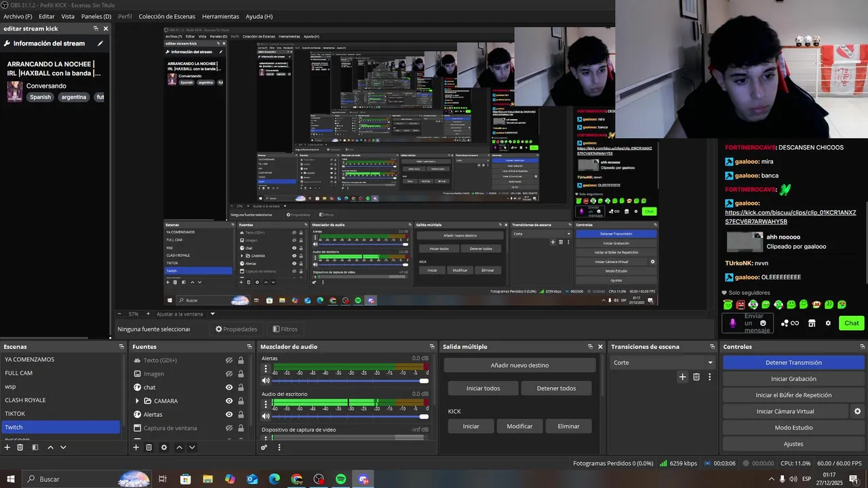Close the Salida múltiple dock

click(x=600, y=346)
